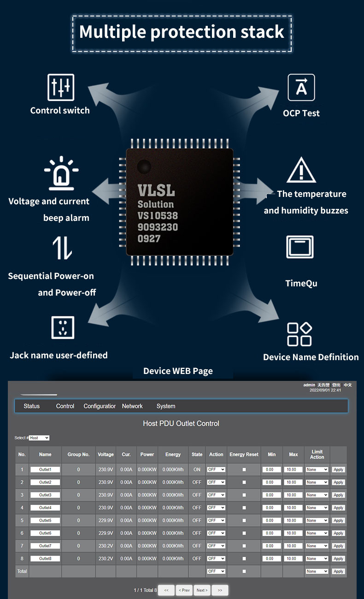Click the beep alarm siren icon
This screenshot has height=599, width=364.
tap(61, 173)
